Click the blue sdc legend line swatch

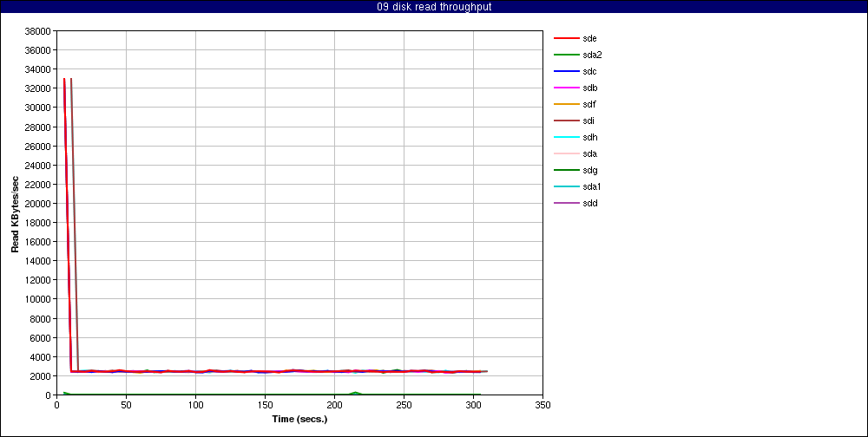pos(566,71)
